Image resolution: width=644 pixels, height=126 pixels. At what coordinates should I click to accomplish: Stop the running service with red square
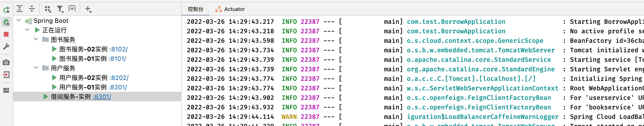point(6,34)
